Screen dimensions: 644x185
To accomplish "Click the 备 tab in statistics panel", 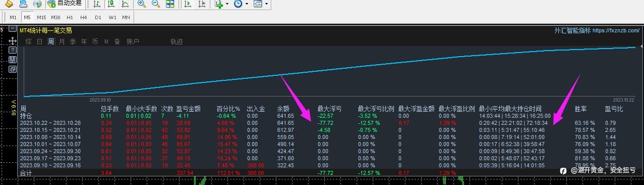I will 117,41.
